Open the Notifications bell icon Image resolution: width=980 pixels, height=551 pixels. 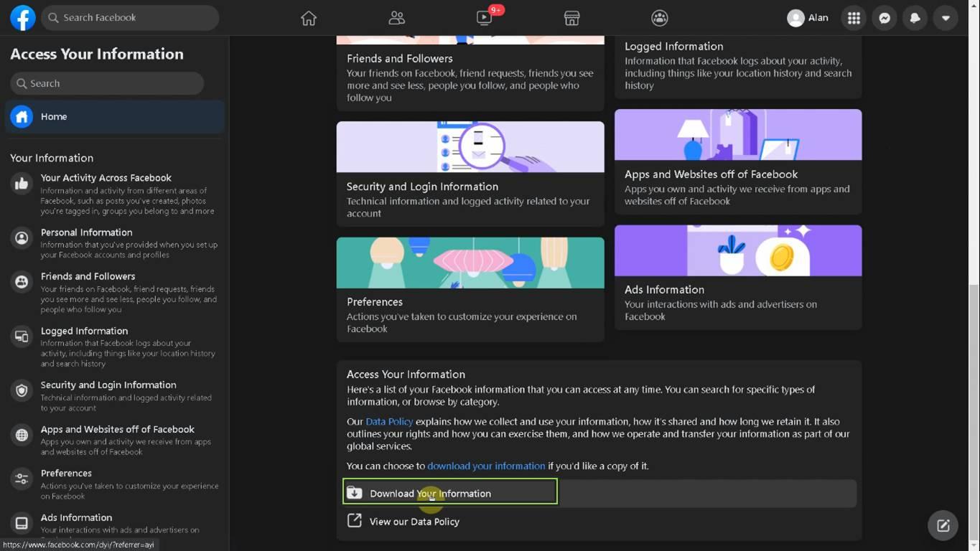coord(915,18)
